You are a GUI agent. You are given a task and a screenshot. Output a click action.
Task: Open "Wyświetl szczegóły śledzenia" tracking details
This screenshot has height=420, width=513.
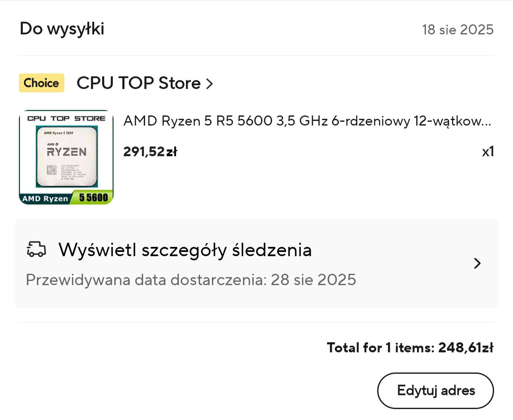click(x=185, y=250)
